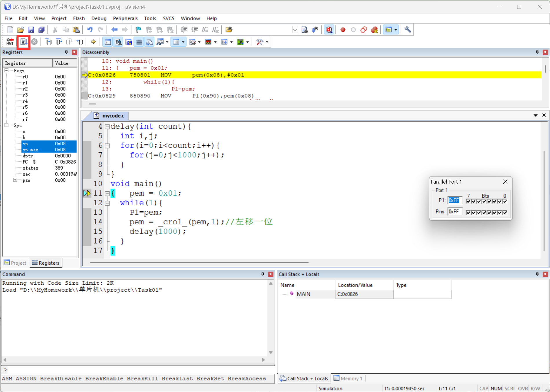Click the Run program toolbar icon
The height and width of the screenshot is (392, 550).
pos(24,42)
